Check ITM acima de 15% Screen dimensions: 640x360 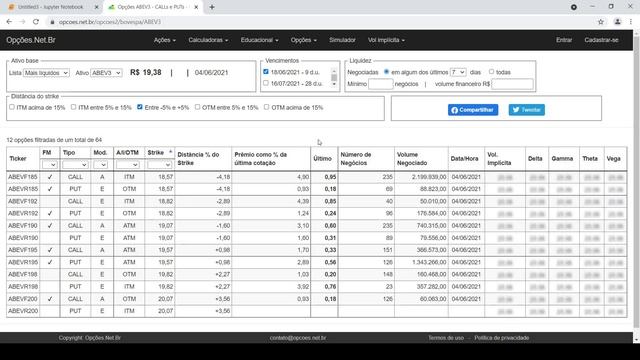pyautogui.click(x=12, y=107)
